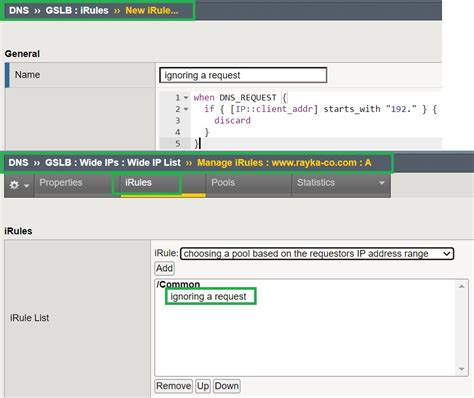Click the 'discard' line in code editor
Image resolution: width=474 pixels, height=398 pixels.
click(232, 120)
